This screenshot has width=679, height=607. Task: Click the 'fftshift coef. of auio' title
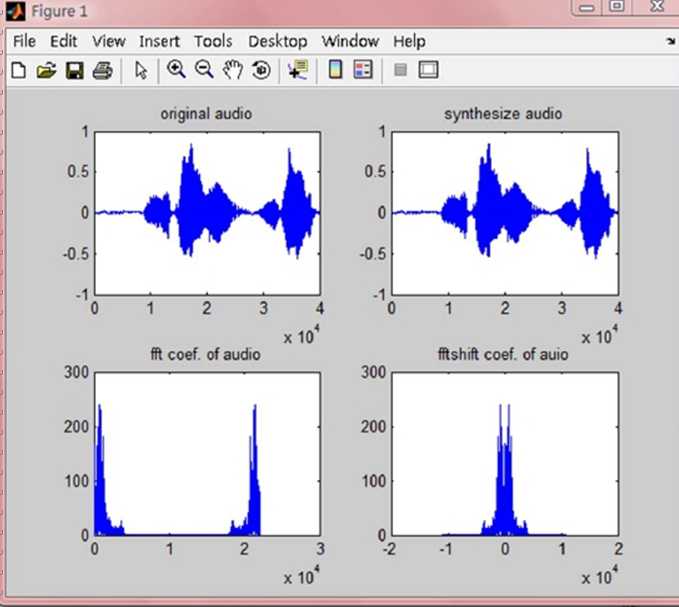coord(503,354)
